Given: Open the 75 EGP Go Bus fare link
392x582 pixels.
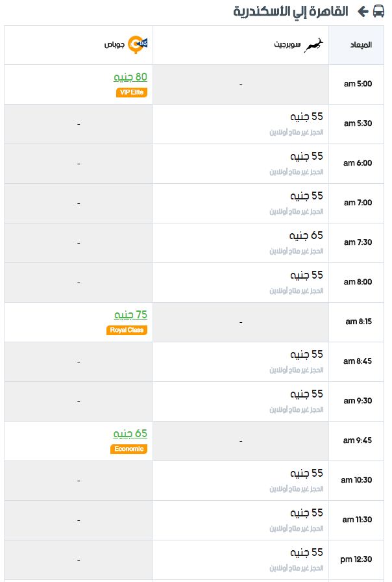Looking at the screenshot, I should (x=130, y=315).
